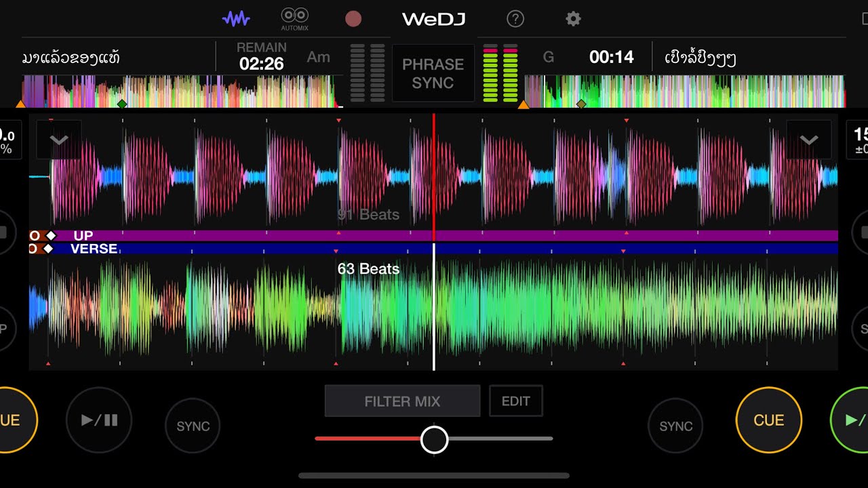Click the crossfader slider handle

click(434, 439)
